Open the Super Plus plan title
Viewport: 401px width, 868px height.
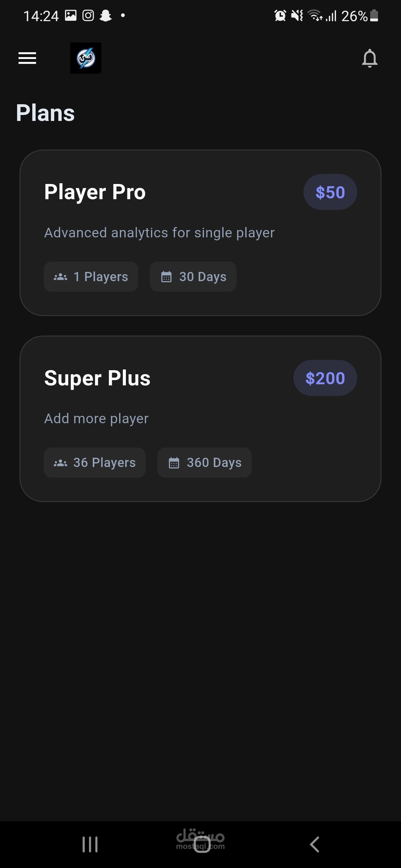pyautogui.click(x=97, y=378)
